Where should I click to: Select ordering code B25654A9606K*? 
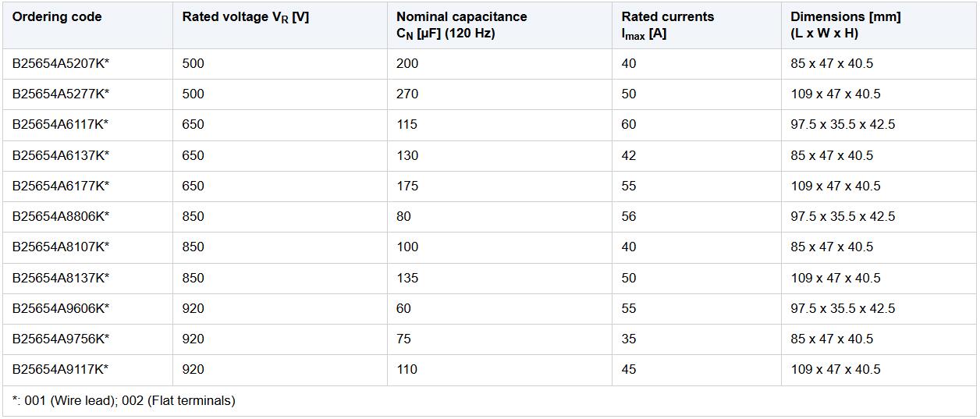point(61,308)
